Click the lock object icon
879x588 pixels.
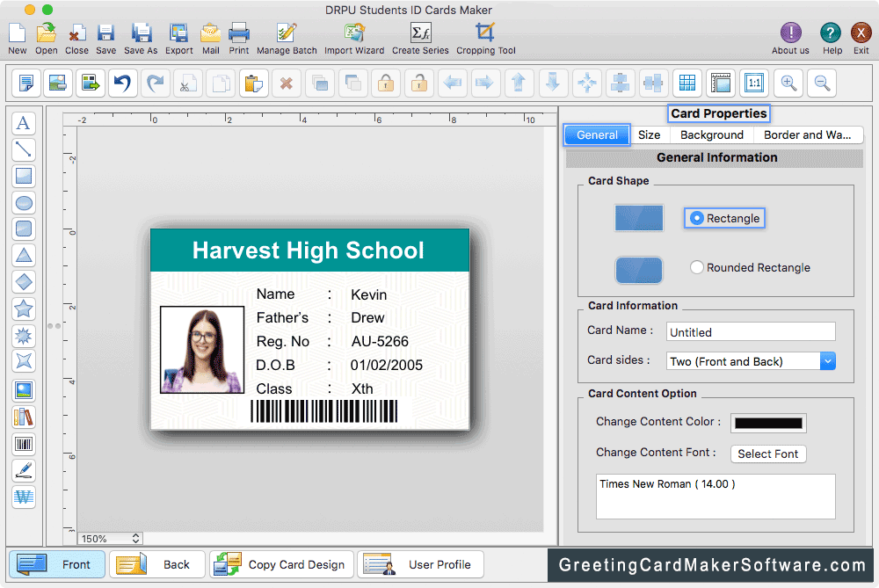click(386, 83)
